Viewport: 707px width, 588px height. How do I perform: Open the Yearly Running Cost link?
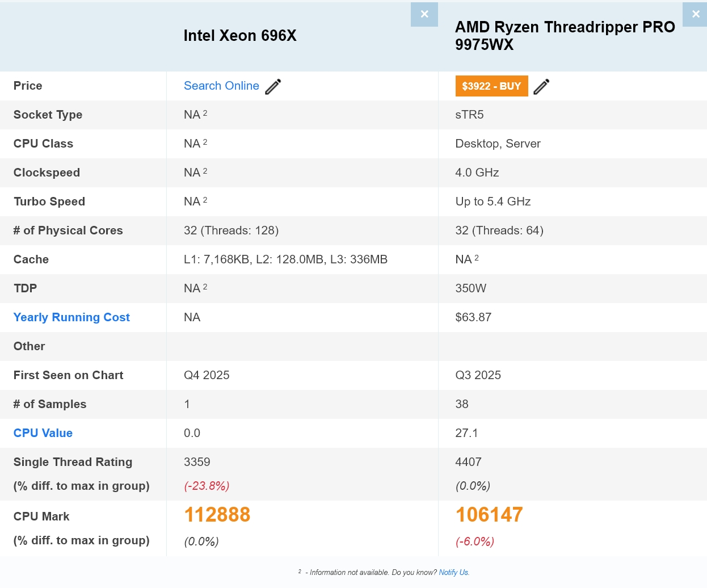pos(71,317)
